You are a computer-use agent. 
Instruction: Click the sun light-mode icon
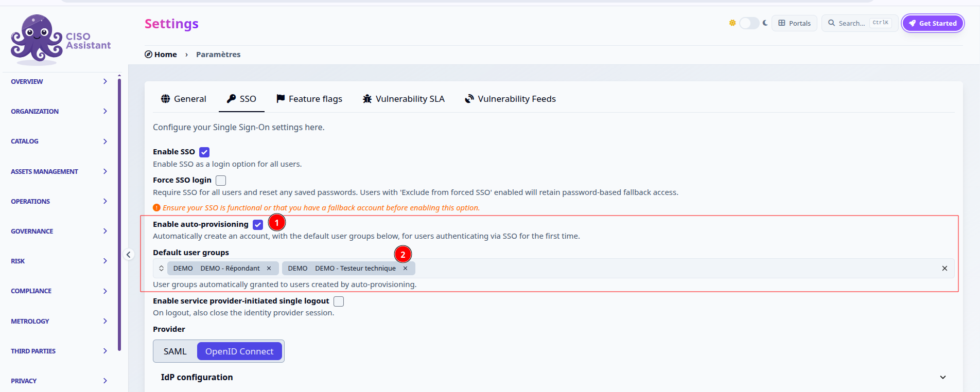(x=732, y=23)
